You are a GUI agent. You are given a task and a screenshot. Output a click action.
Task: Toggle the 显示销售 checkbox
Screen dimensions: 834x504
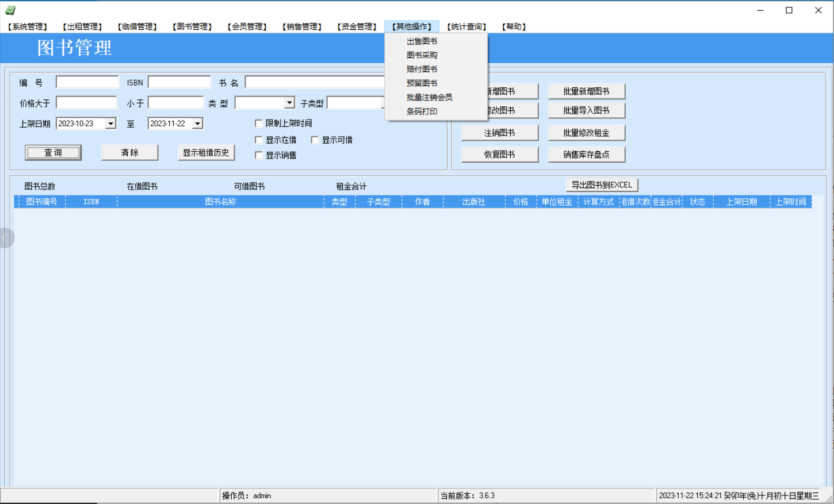pyautogui.click(x=259, y=155)
